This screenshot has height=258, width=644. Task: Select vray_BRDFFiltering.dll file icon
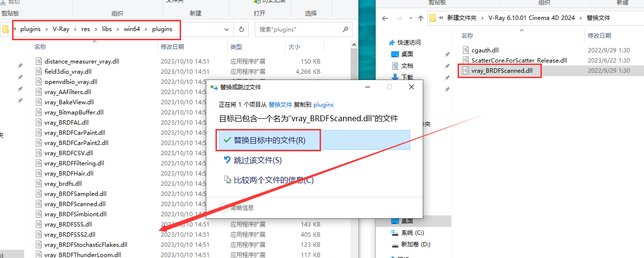[x=39, y=163]
